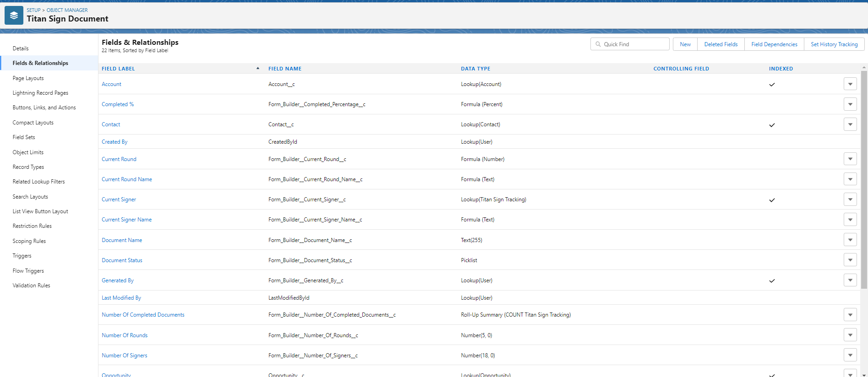Screen dimensions: 868x377
Task: Open the Account field link
Action: pos(111,84)
